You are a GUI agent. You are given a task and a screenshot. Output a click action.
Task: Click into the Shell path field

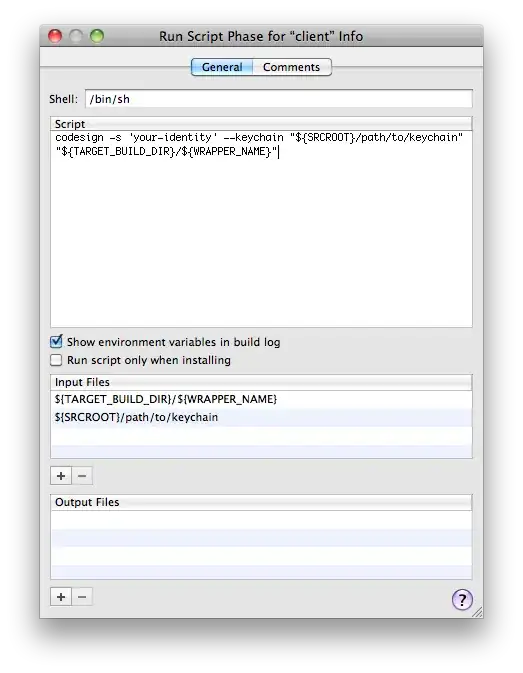[279, 99]
